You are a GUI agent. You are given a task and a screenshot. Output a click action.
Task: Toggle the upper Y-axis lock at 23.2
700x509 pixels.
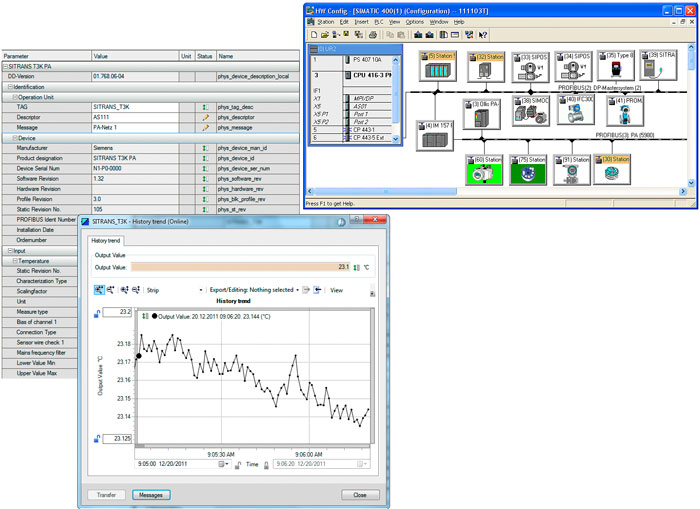97,314
